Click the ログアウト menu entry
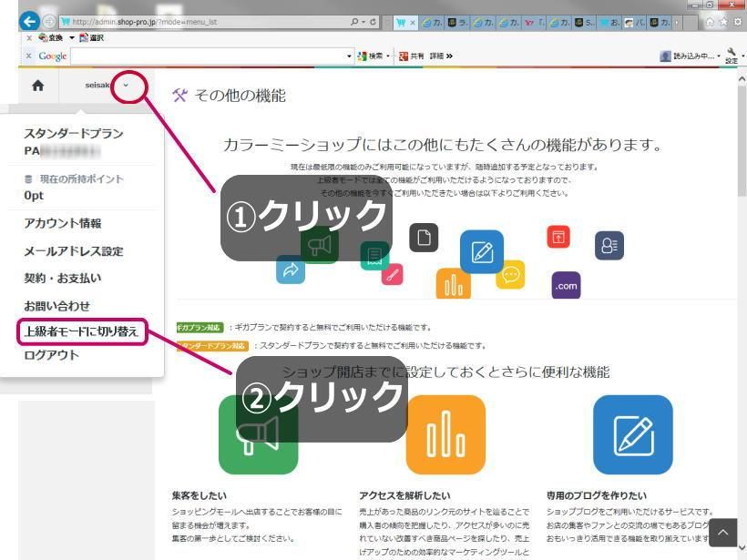The width and height of the screenshot is (747, 560). (50, 355)
